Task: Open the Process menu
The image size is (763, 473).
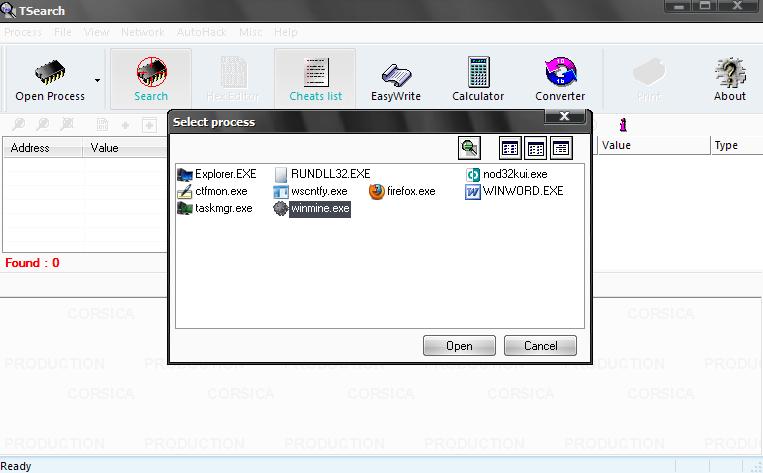Action: 23,32
